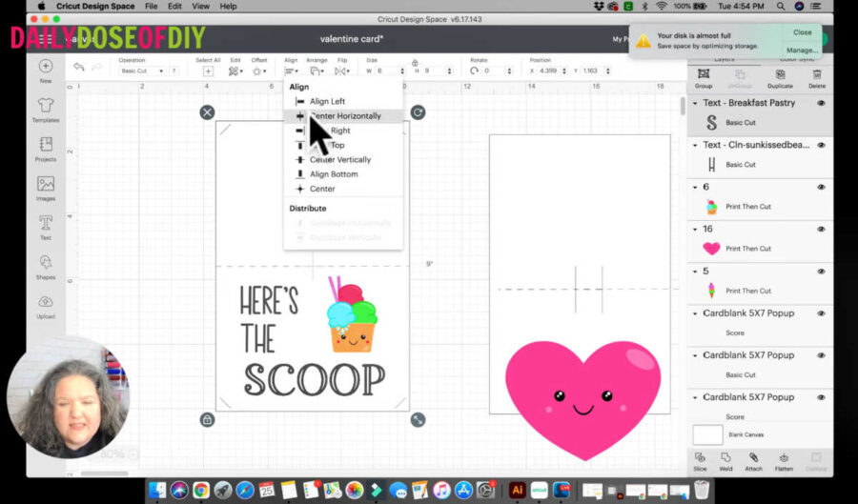Click the Undo arrow
The height and width of the screenshot is (504, 858).
pos(79,67)
